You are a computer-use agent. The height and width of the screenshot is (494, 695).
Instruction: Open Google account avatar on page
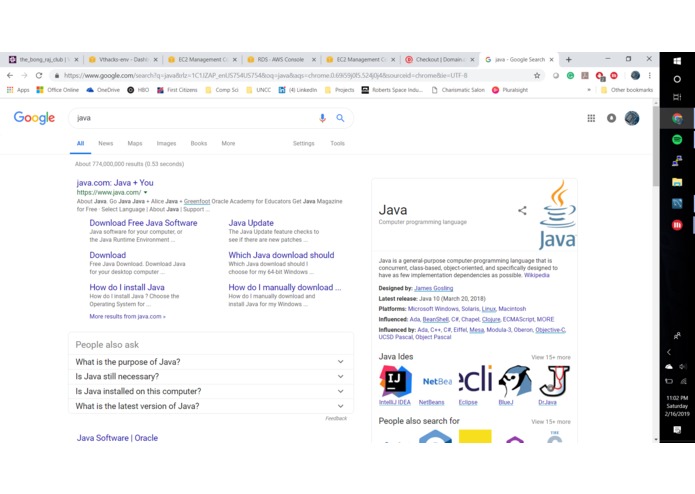632,118
